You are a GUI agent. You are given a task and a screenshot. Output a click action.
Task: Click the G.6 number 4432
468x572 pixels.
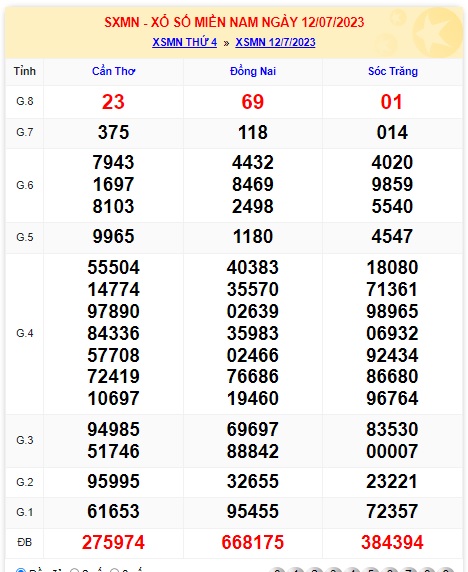click(x=253, y=162)
